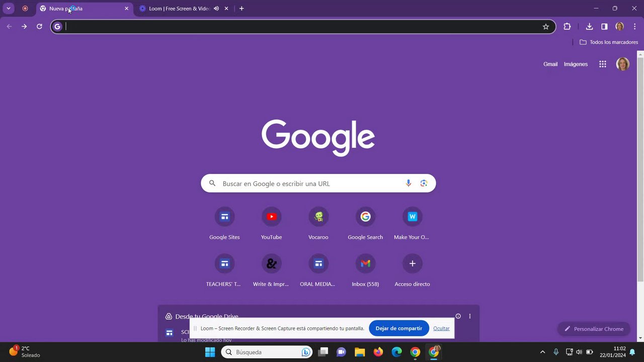The image size is (644, 362).
Task: Open Chrome three-dot menu
Action: (x=634, y=27)
